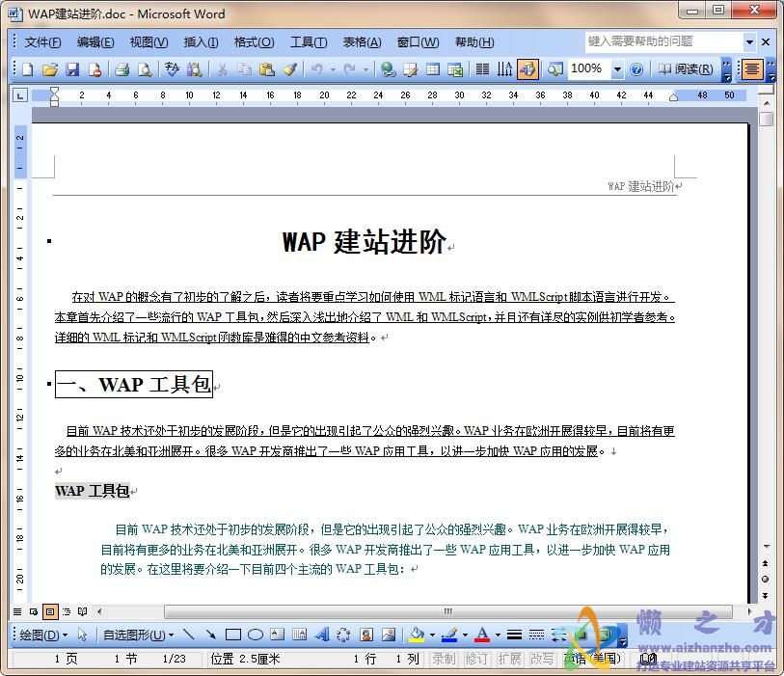784x676 pixels.
Task: Insert a Text Box from the Drawing toolbar
Action: click(x=278, y=637)
